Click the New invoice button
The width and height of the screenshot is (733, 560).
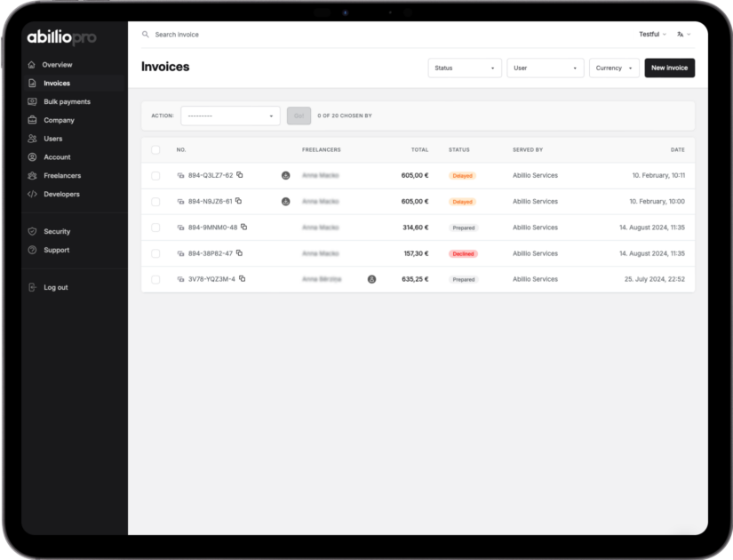pyautogui.click(x=669, y=68)
